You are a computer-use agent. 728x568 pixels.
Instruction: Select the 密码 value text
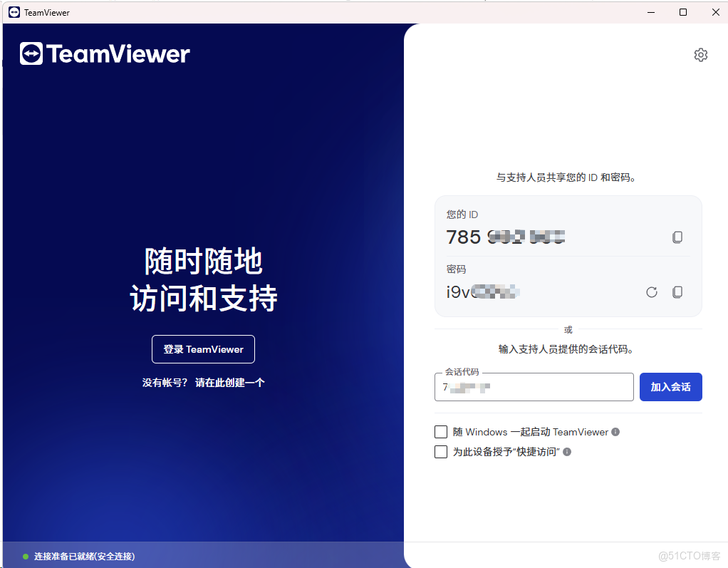point(483,292)
